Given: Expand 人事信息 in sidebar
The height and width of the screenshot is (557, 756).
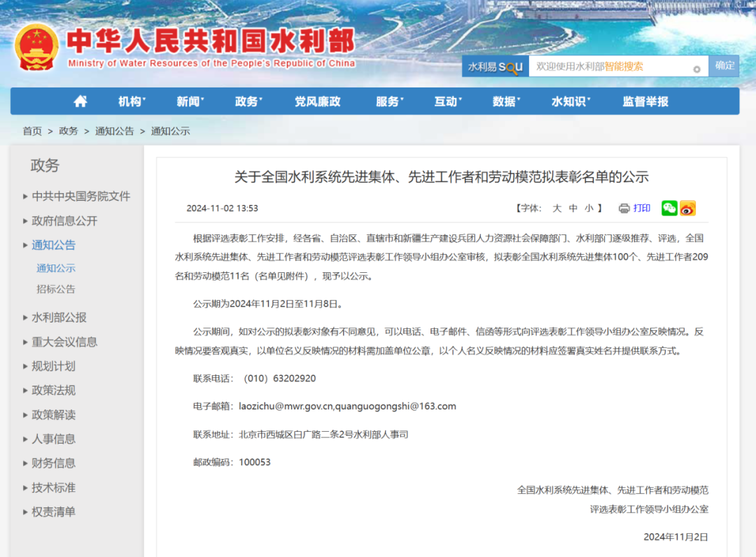Looking at the screenshot, I should (x=53, y=439).
